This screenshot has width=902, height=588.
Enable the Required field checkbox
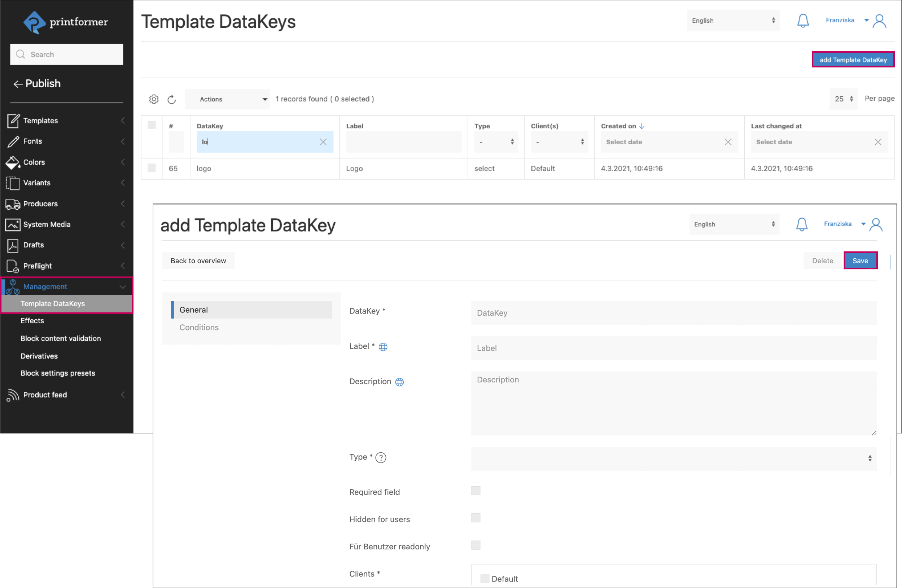tap(476, 491)
